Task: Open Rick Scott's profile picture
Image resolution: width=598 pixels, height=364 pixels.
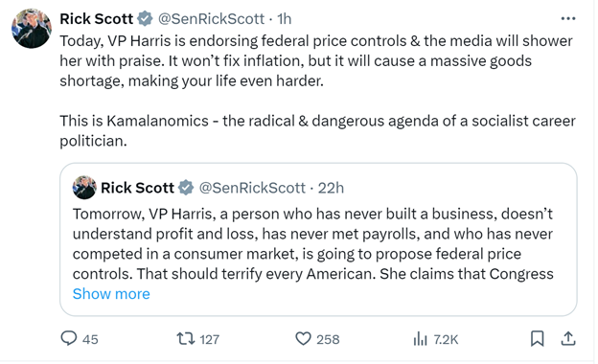Action: tap(32, 29)
